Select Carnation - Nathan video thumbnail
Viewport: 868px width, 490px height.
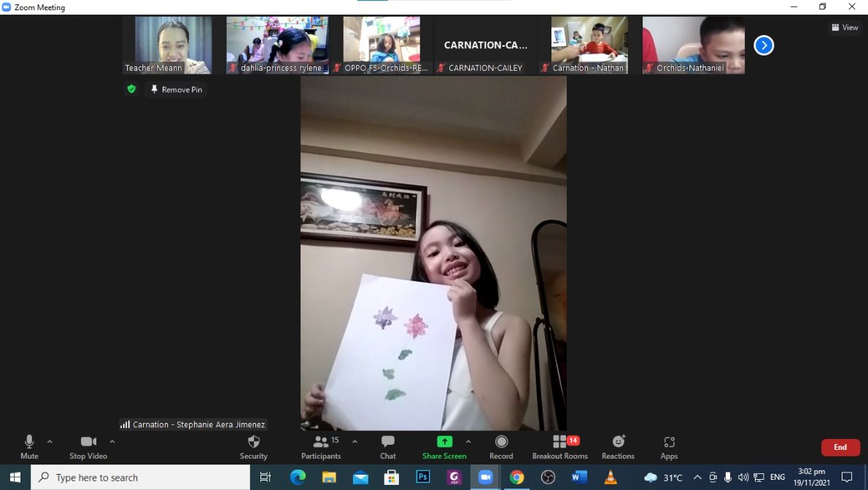tap(589, 45)
